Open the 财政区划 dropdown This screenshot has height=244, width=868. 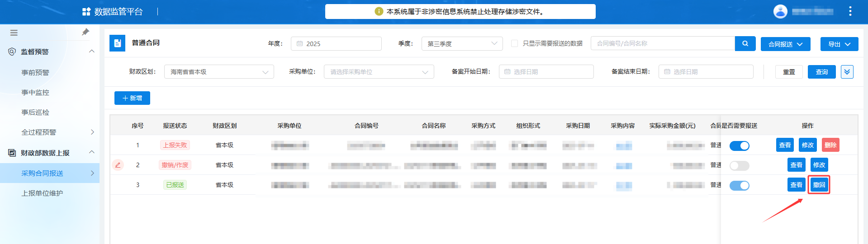point(219,72)
